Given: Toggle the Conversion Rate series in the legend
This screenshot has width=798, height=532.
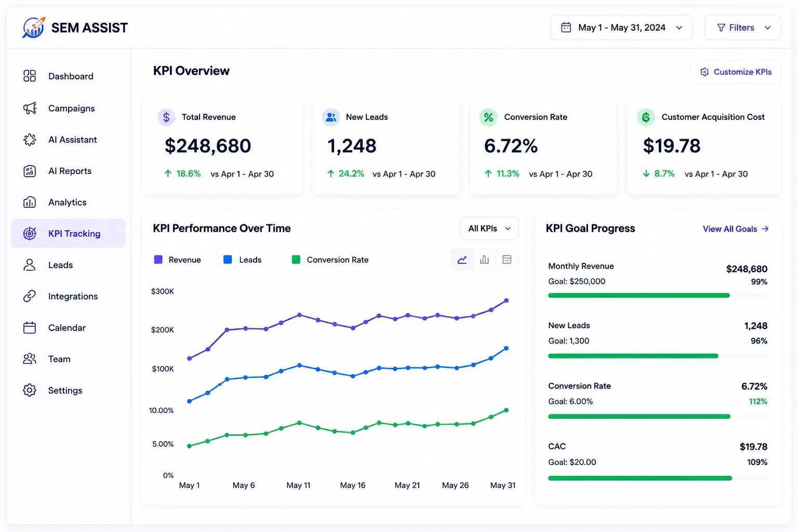Looking at the screenshot, I should [330, 260].
